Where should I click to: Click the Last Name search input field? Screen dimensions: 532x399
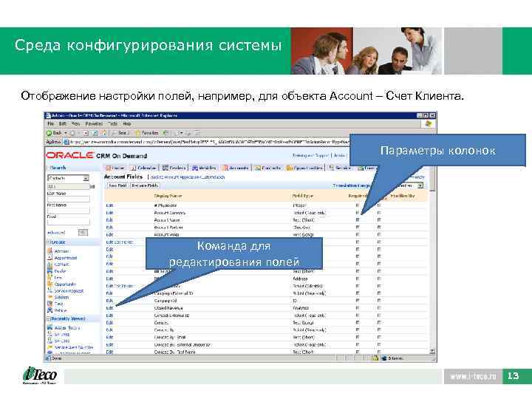(69, 199)
